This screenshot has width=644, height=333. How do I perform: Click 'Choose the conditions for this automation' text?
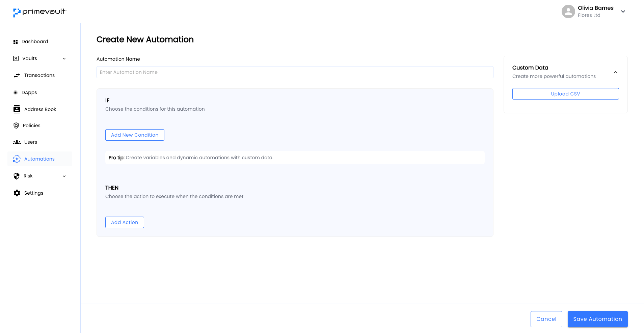click(155, 109)
